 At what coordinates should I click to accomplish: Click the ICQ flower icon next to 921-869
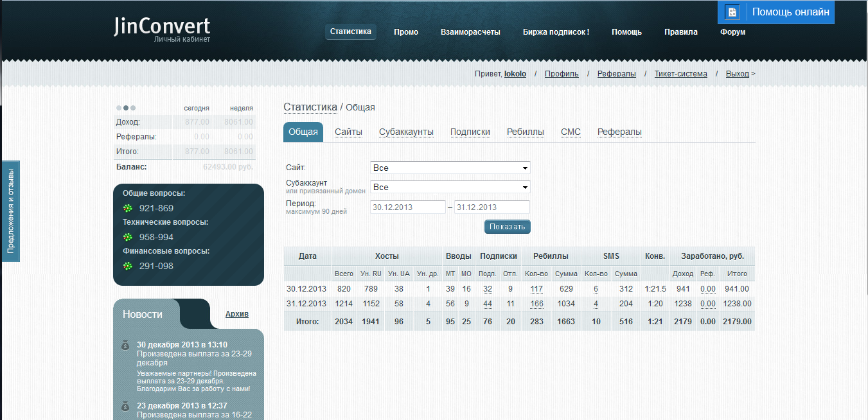(x=128, y=208)
